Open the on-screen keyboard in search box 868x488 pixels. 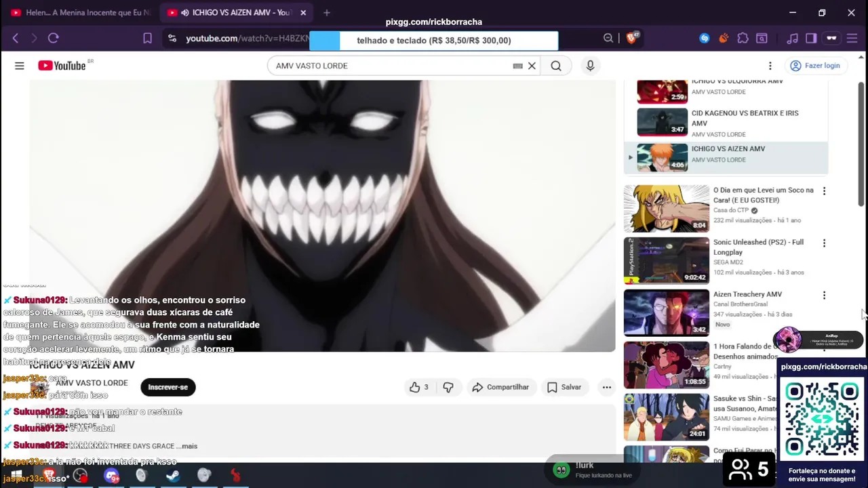[517, 66]
